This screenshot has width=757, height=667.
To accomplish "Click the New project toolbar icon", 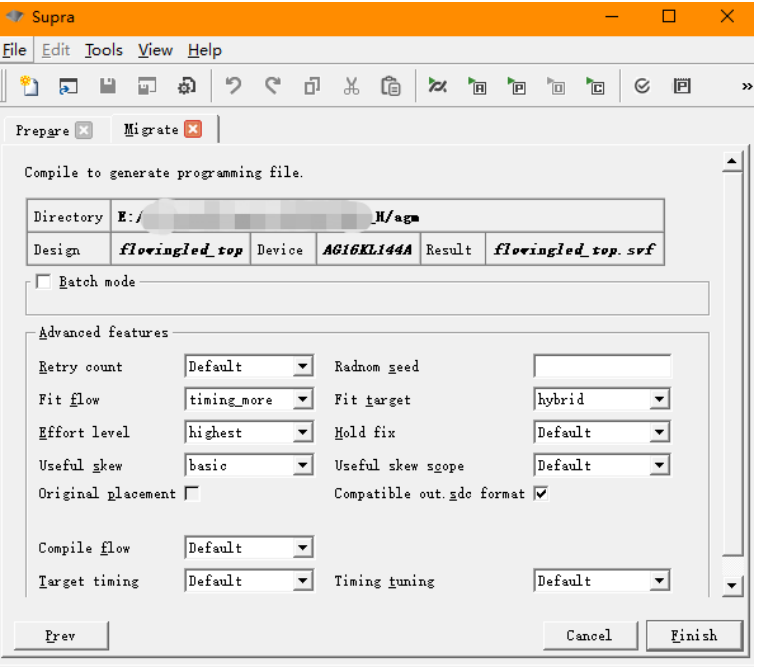I will pos(29,86).
